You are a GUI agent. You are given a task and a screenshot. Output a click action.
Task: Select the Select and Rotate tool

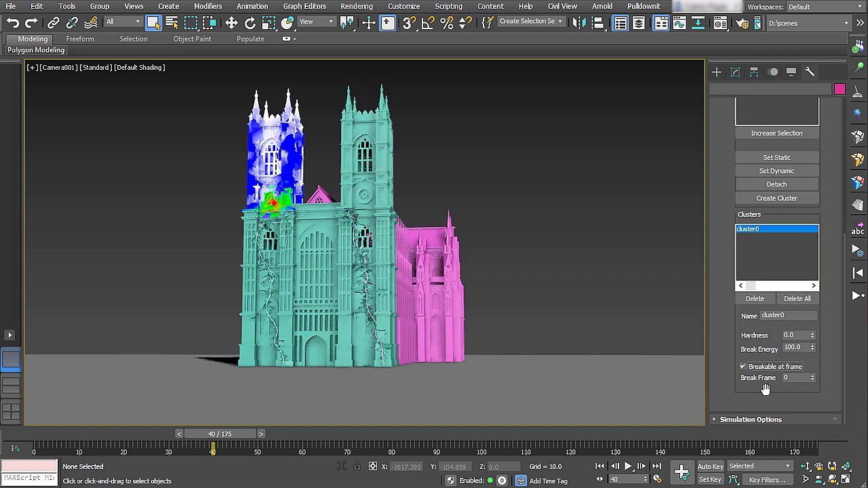click(250, 23)
